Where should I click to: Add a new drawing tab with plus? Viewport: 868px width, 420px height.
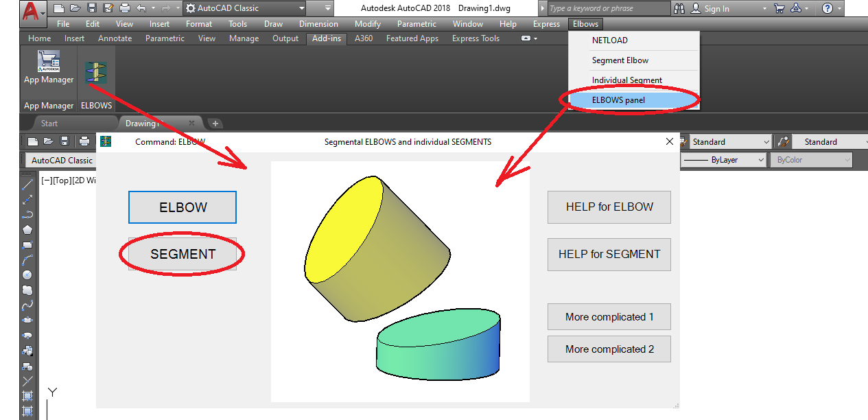click(215, 124)
